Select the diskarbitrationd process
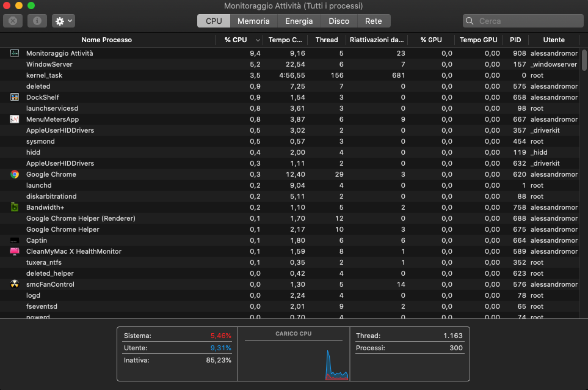This screenshot has width=588, height=390. (x=290, y=196)
